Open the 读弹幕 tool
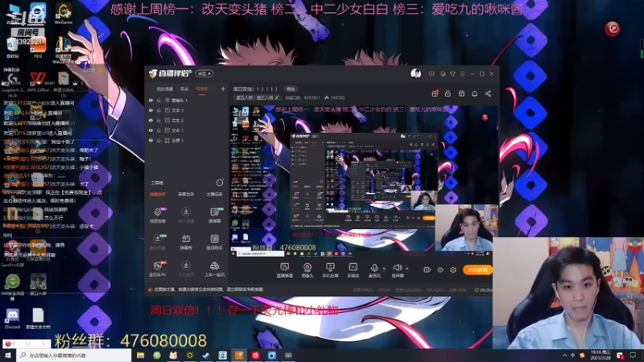The image size is (644, 362). [x=214, y=215]
